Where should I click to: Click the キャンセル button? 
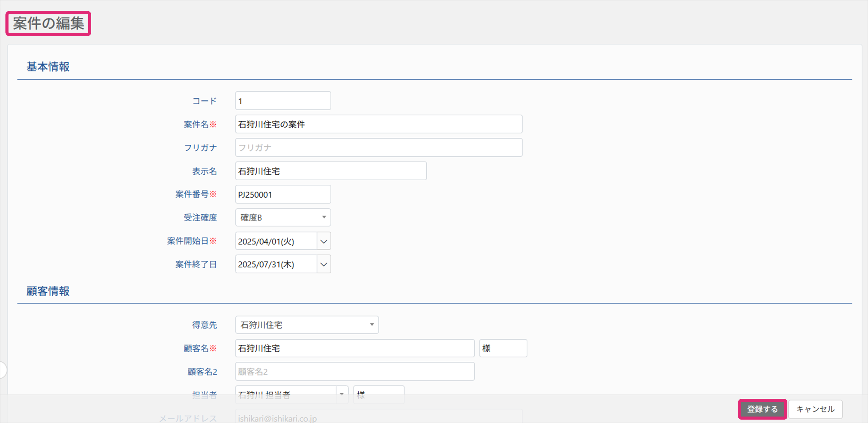815,409
